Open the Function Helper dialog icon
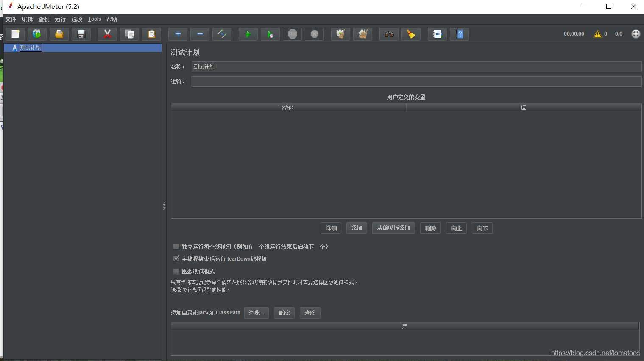The image size is (644, 361). pyautogui.click(x=438, y=34)
